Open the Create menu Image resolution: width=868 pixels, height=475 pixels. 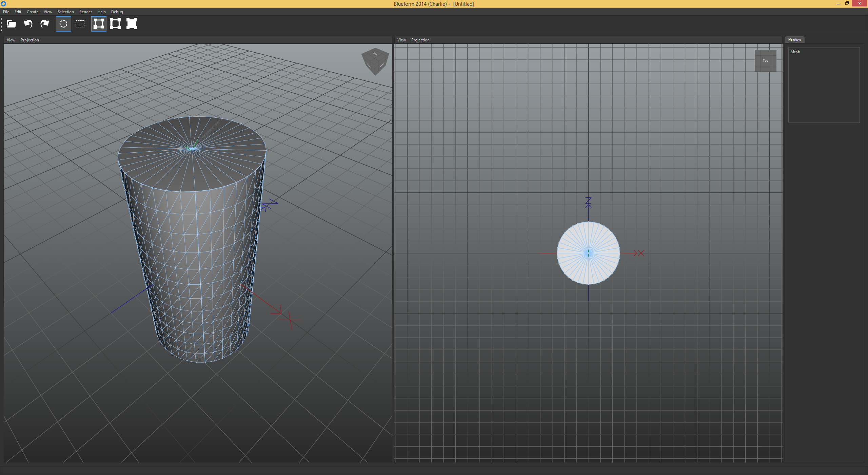[32, 12]
